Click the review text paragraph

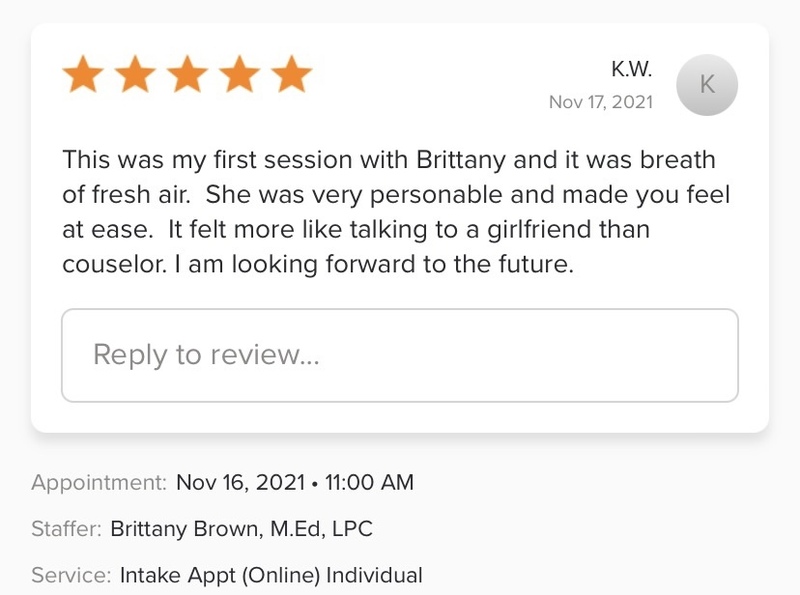coord(390,214)
